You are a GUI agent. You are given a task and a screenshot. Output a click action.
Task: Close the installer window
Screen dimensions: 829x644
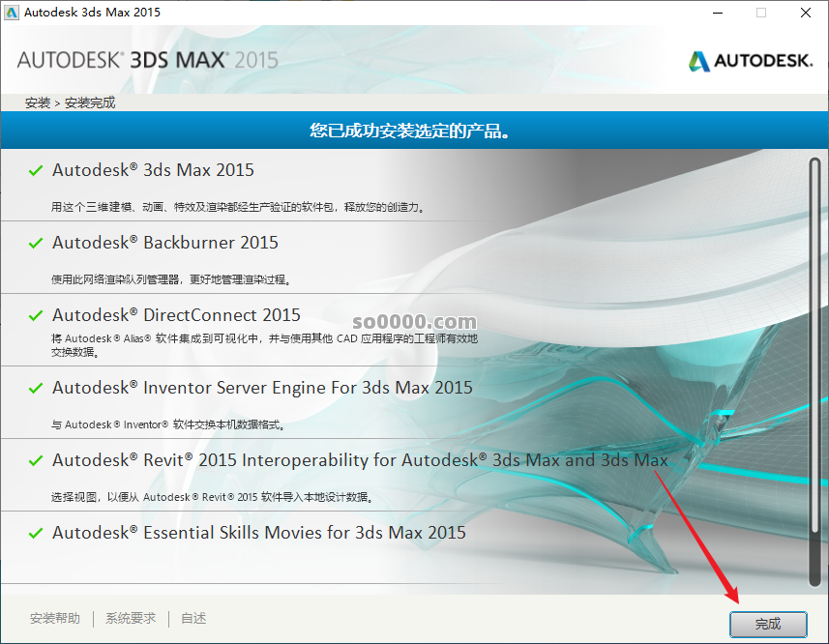point(805,13)
